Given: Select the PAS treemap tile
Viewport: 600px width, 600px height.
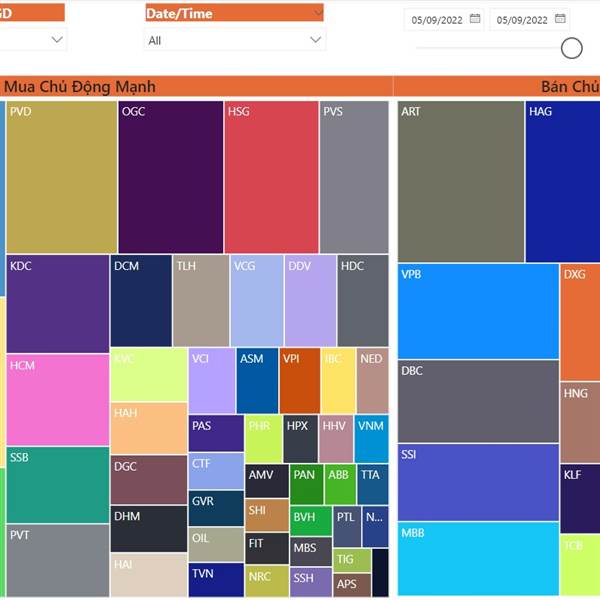Looking at the screenshot, I should pyautogui.click(x=216, y=434).
